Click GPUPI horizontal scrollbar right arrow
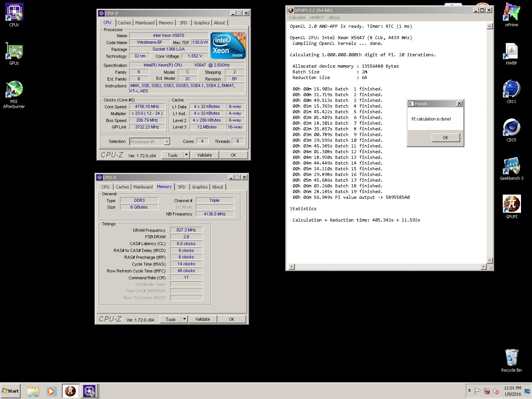This screenshot has width=532, height=399. (x=483, y=267)
